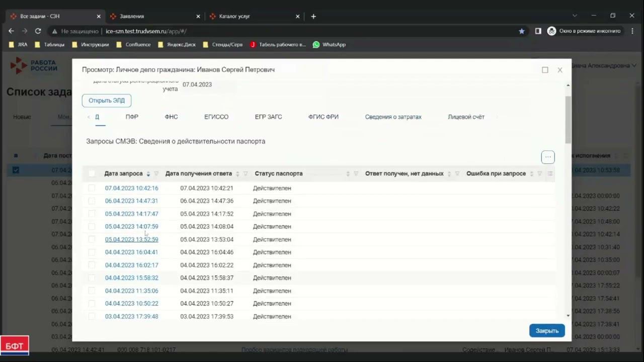Open column settings icon at header end
Screen dimensions: 644x362
[x=550, y=174]
